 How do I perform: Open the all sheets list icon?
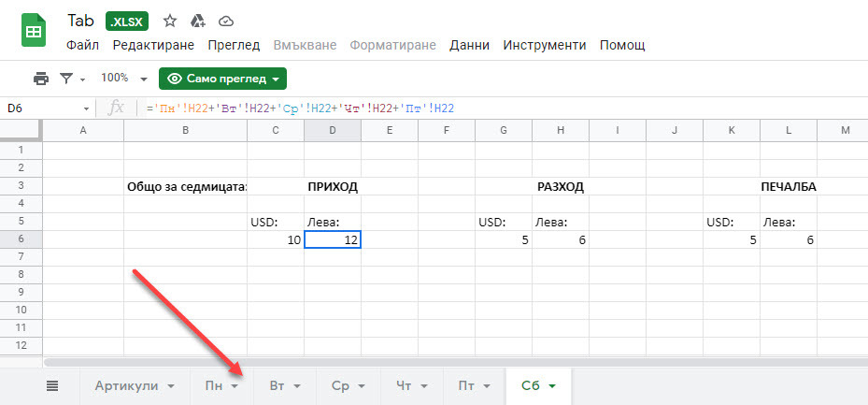52,385
